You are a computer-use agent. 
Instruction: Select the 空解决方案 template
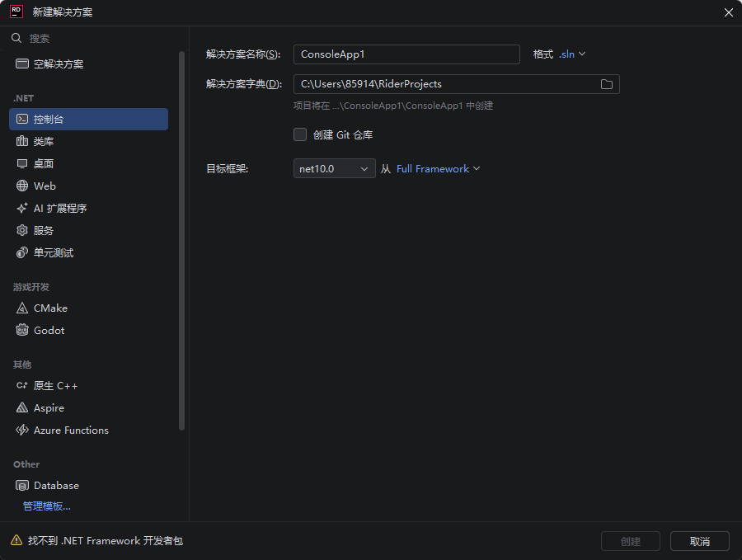88,64
